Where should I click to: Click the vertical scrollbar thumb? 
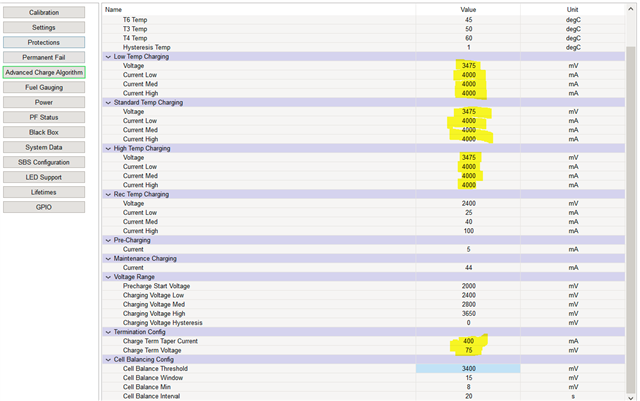631,221
